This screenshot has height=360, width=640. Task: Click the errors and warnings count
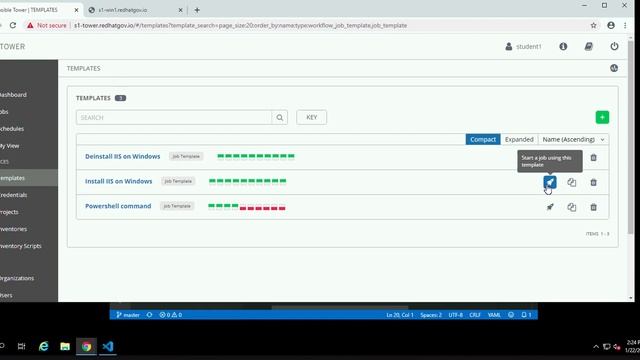171,315
